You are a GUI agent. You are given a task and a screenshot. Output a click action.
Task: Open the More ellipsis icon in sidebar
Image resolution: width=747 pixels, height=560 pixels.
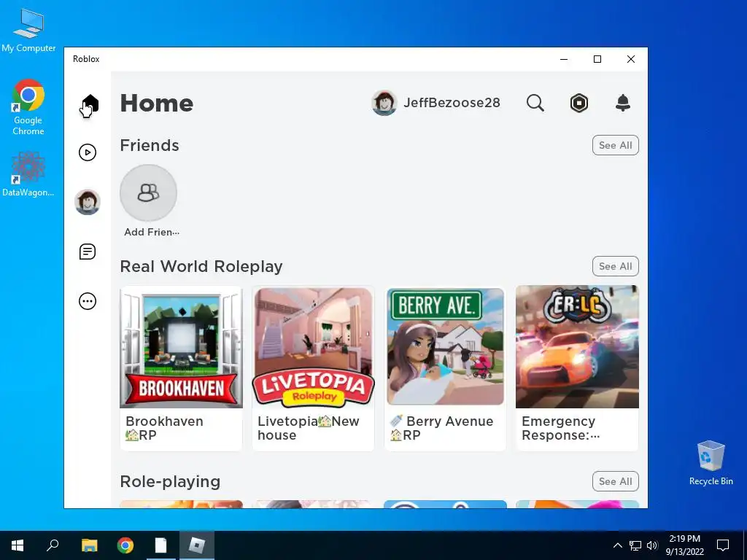pos(88,301)
